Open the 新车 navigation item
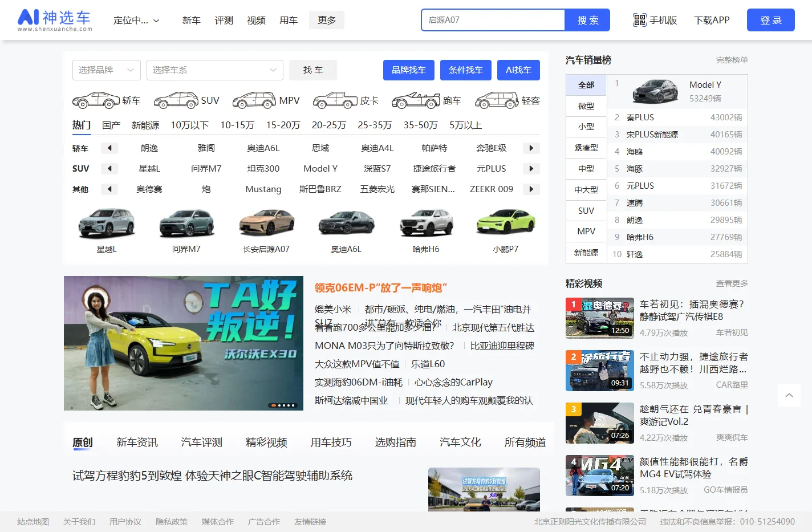Screen dimensions: 812x532 (x=191, y=21)
